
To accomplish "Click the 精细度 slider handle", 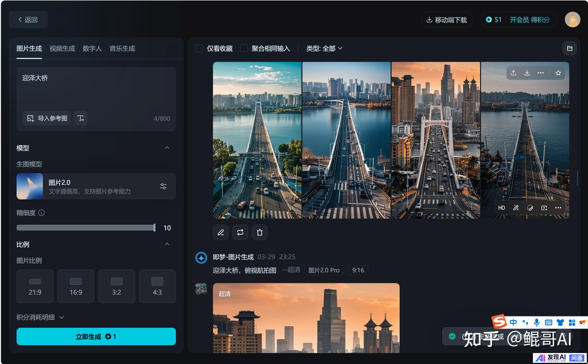I will [154, 228].
